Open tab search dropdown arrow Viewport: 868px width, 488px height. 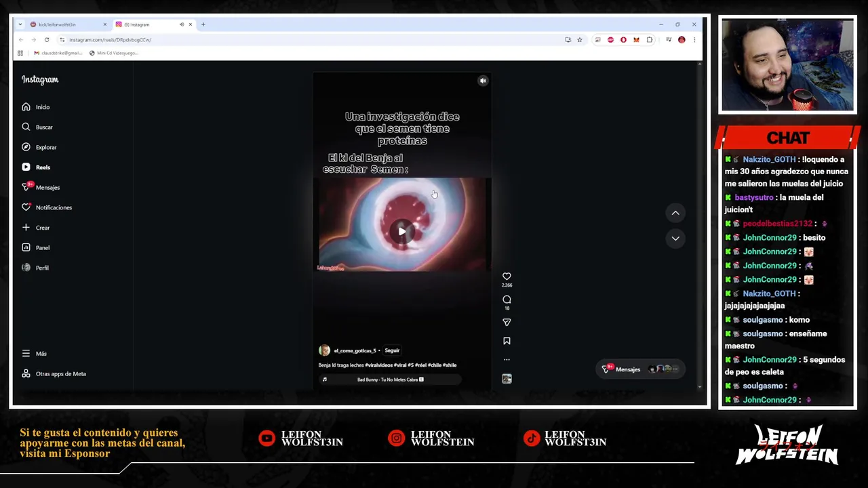pyautogui.click(x=20, y=24)
